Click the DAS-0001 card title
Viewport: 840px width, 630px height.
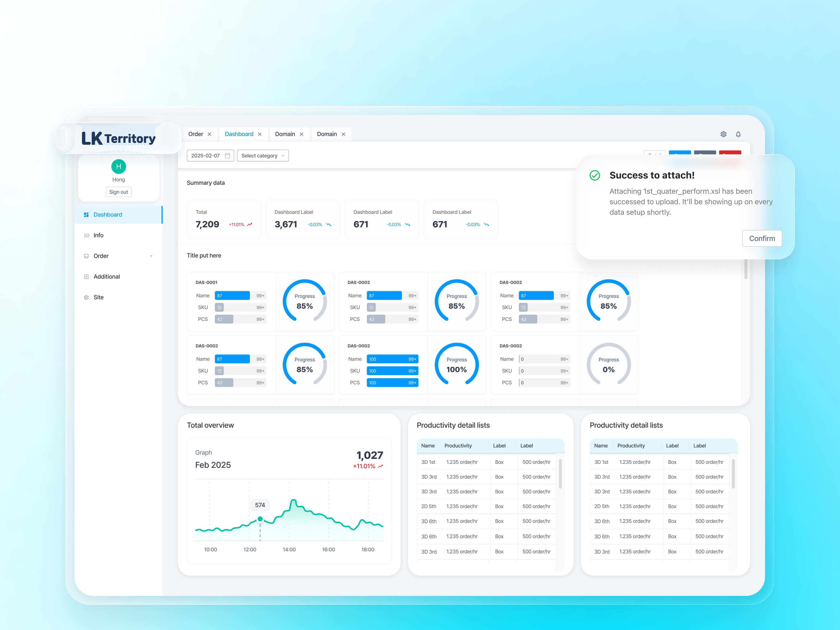206,282
